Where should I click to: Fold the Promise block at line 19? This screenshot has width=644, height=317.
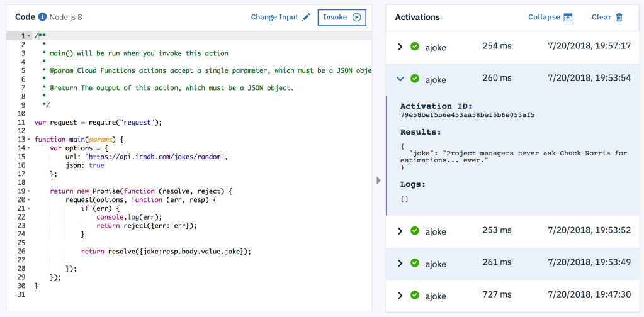29,191
